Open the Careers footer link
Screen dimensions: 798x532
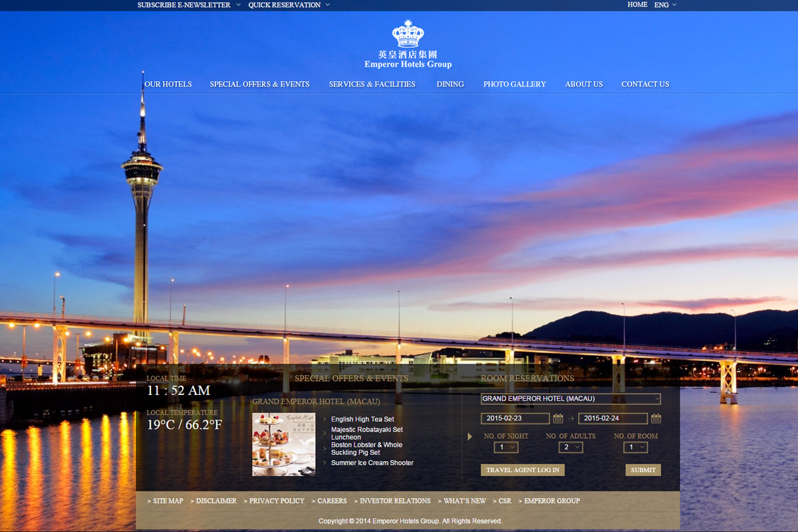click(332, 501)
